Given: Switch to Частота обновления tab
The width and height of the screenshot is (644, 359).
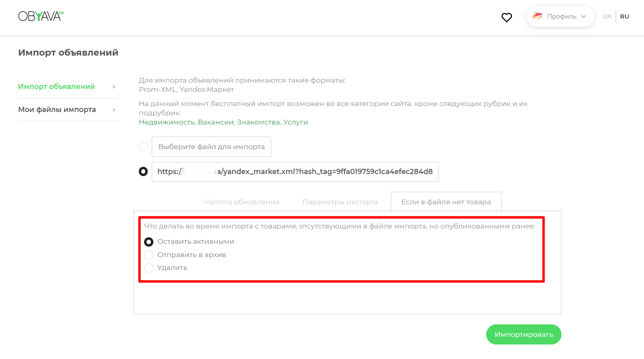Looking at the screenshot, I should (242, 202).
